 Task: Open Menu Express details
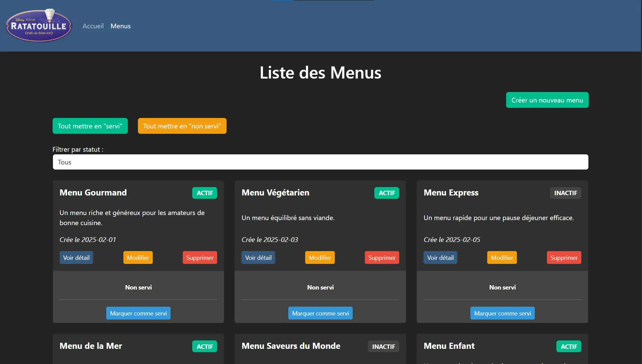440,257
